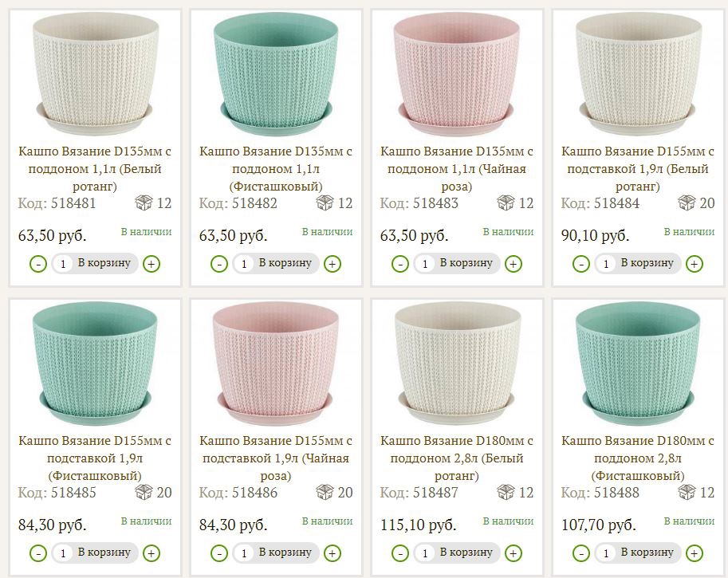Click the pistachio D135мм pot image

tap(275, 73)
